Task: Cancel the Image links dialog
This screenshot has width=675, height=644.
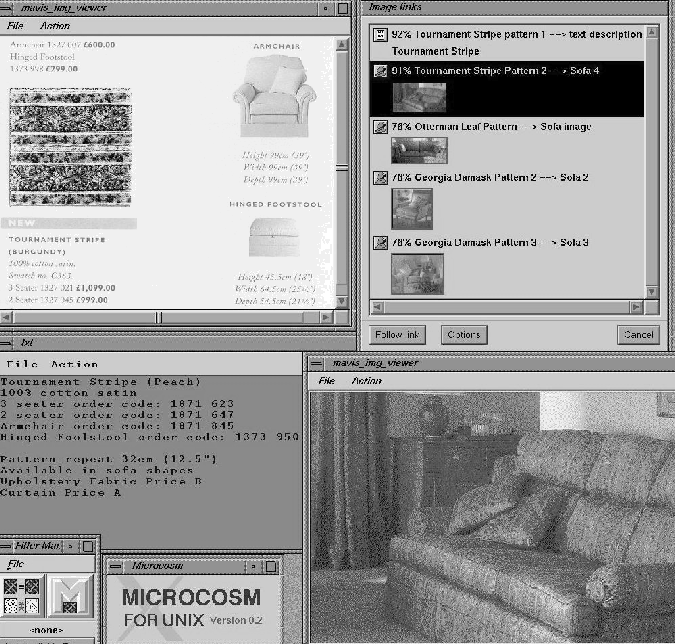Action: (x=637, y=335)
